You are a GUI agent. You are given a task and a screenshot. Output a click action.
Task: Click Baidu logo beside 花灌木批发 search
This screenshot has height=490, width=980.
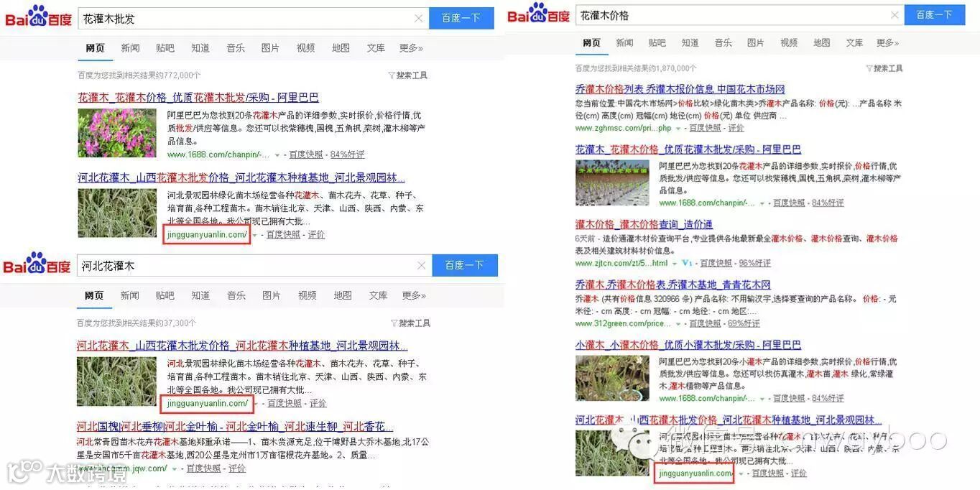(38, 17)
